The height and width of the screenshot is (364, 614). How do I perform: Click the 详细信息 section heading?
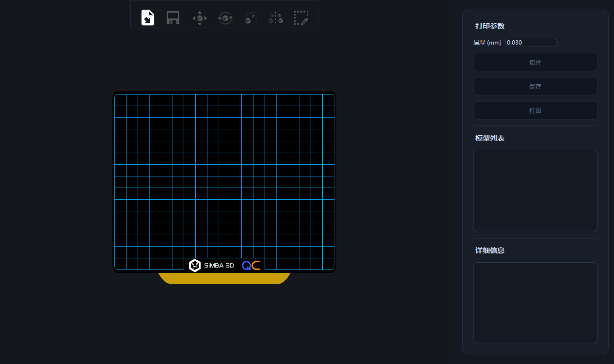[490, 251]
